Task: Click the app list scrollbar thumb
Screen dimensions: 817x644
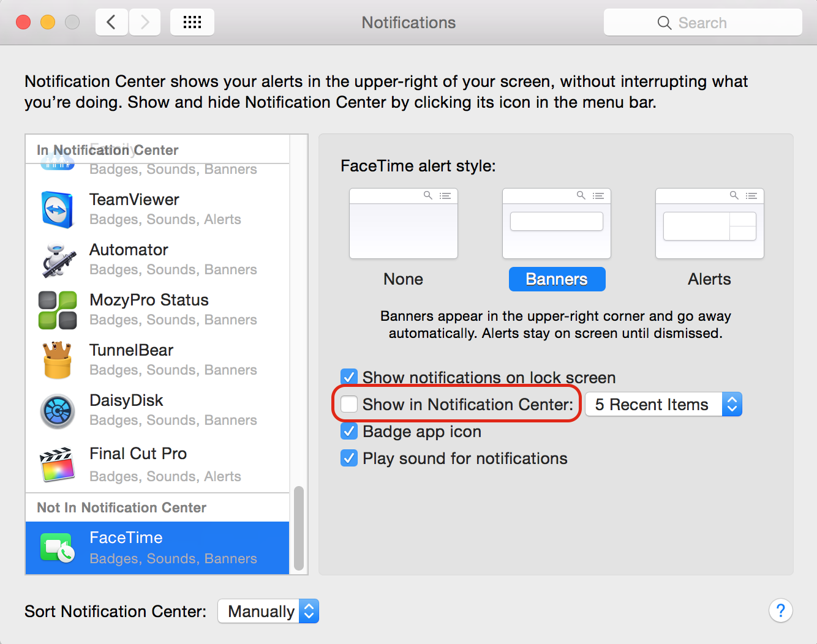Action: [x=299, y=528]
